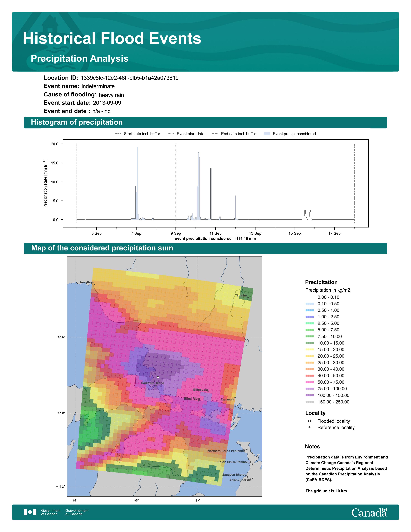Click the Notes heading
Screen dimensions: 411x532
point(312,447)
